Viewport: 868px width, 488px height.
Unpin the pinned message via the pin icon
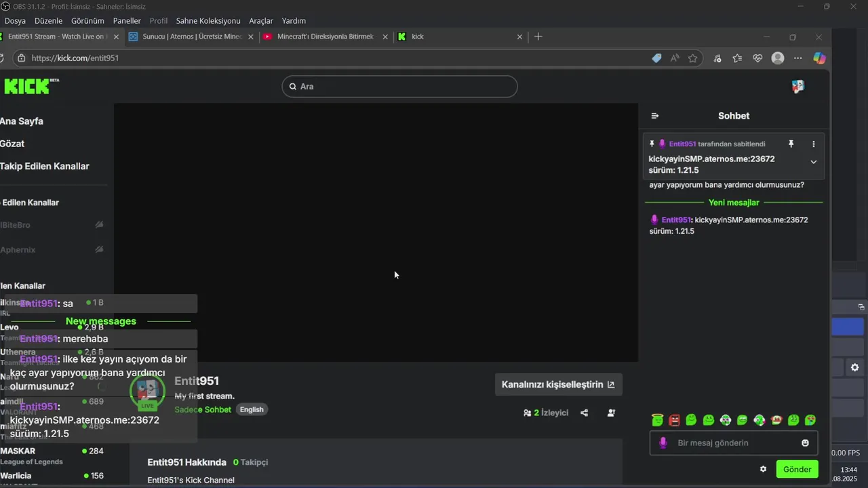pos(791,144)
